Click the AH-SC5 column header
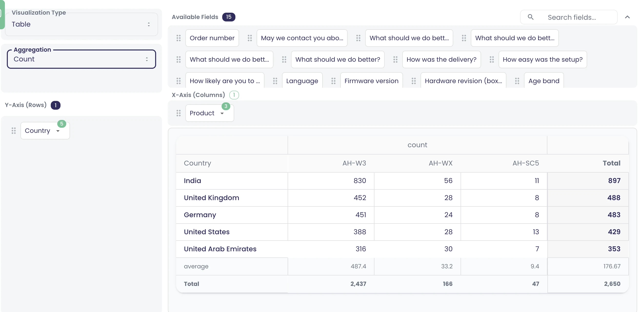Image resolution: width=644 pixels, height=312 pixels. (526, 163)
